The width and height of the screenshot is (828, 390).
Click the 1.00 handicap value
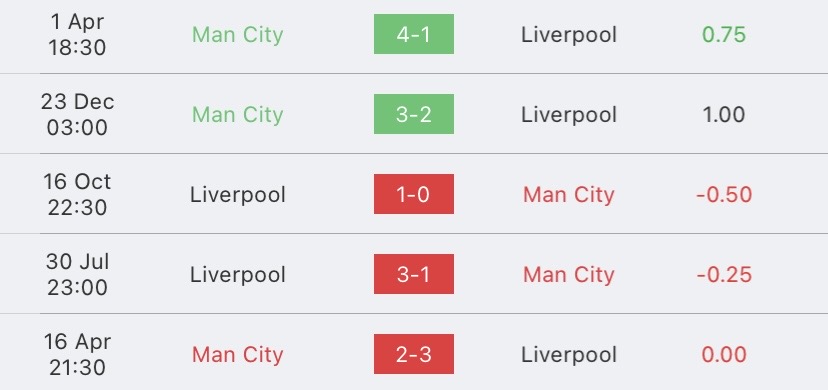click(724, 115)
